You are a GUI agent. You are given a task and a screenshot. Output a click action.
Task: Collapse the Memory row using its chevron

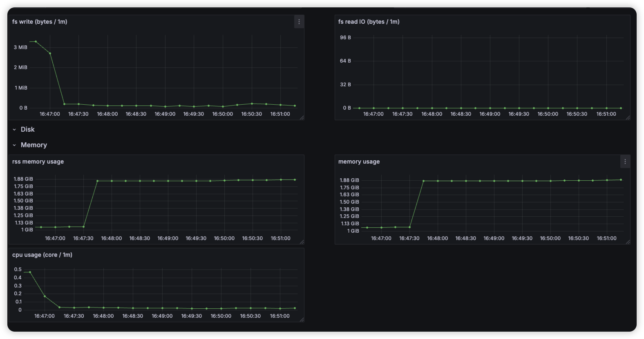coord(14,145)
